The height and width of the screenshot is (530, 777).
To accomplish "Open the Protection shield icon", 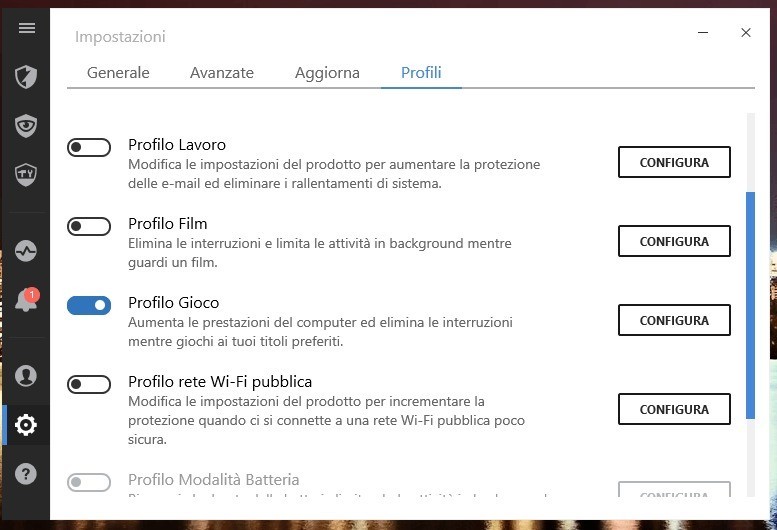I will pyautogui.click(x=26, y=77).
